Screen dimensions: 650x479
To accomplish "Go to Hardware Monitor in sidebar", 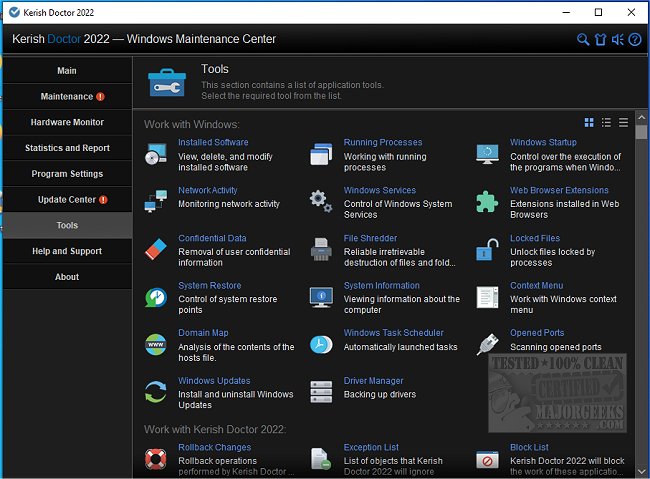I will coord(67,122).
